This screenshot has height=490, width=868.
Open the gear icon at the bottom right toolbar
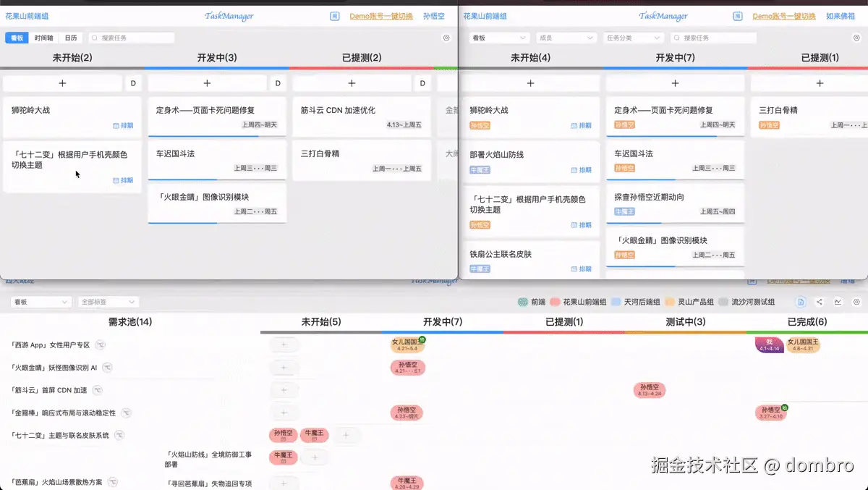tap(856, 302)
